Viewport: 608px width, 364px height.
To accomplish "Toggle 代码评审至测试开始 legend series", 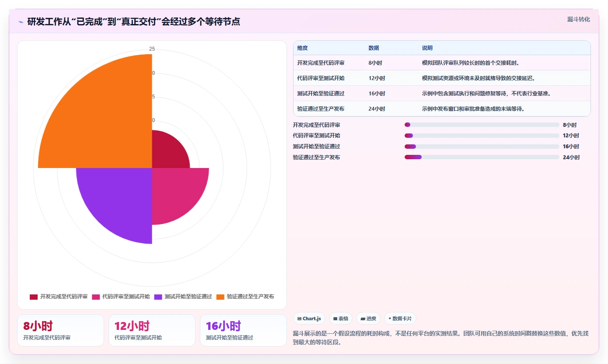I will click(x=121, y=297).
